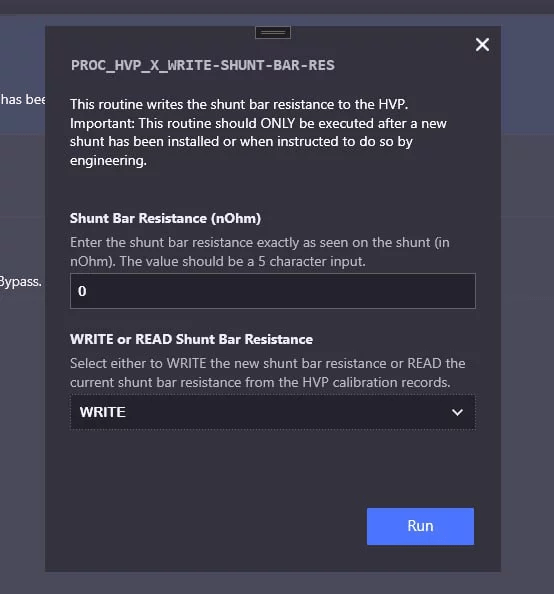Click the 'has bee' text behind the dialog
Image resolution: width=554 pixels, height=594 pixels.
23,99
